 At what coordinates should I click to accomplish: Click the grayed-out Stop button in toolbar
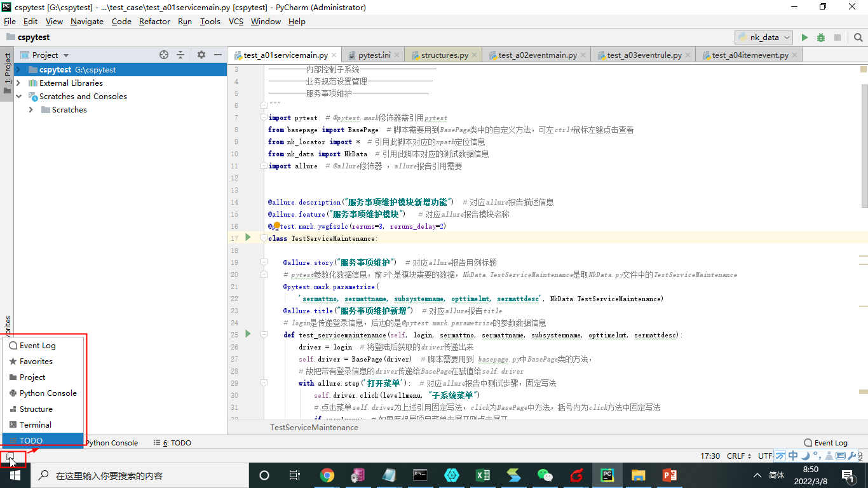(x=837, y=37)
